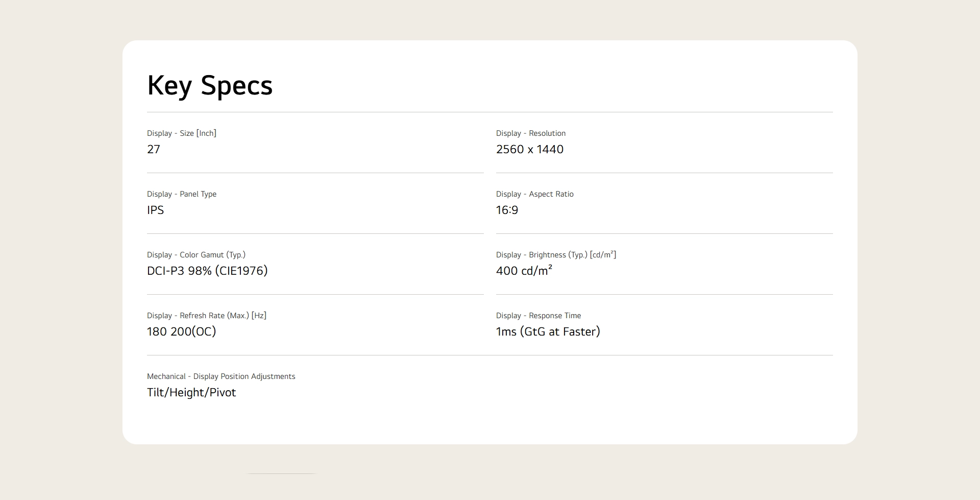The width and height of the screenshot is (980, 500).
Task: Click the Display Aspect Ratio label
Action: tap(534, 194)
